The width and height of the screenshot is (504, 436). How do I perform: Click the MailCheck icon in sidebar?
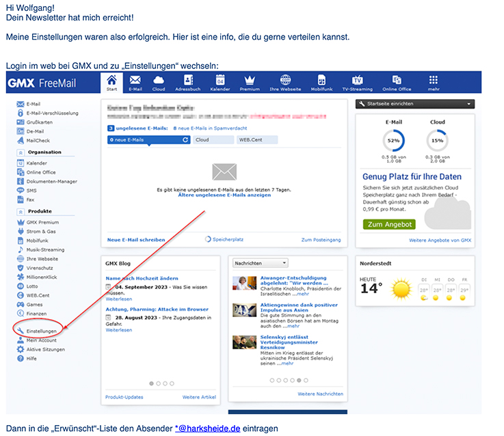21,140
